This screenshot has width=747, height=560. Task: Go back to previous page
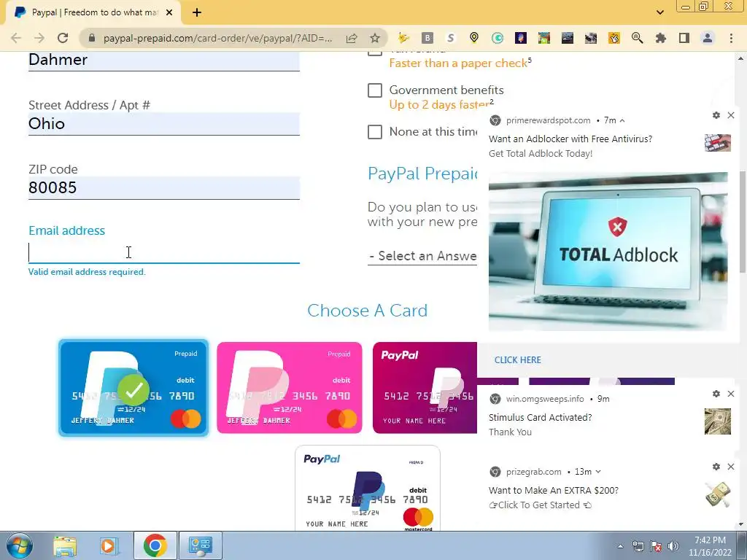click(x=16, y=38)
